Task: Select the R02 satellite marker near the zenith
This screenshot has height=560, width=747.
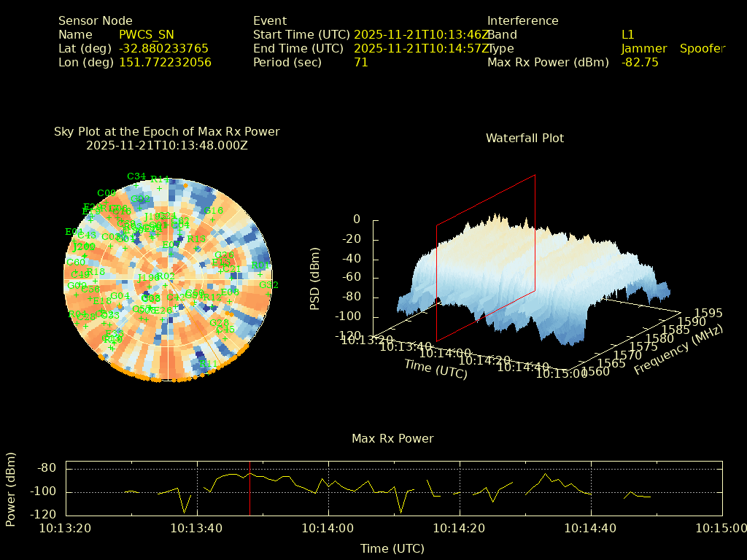Action: [x=165, y=285]
